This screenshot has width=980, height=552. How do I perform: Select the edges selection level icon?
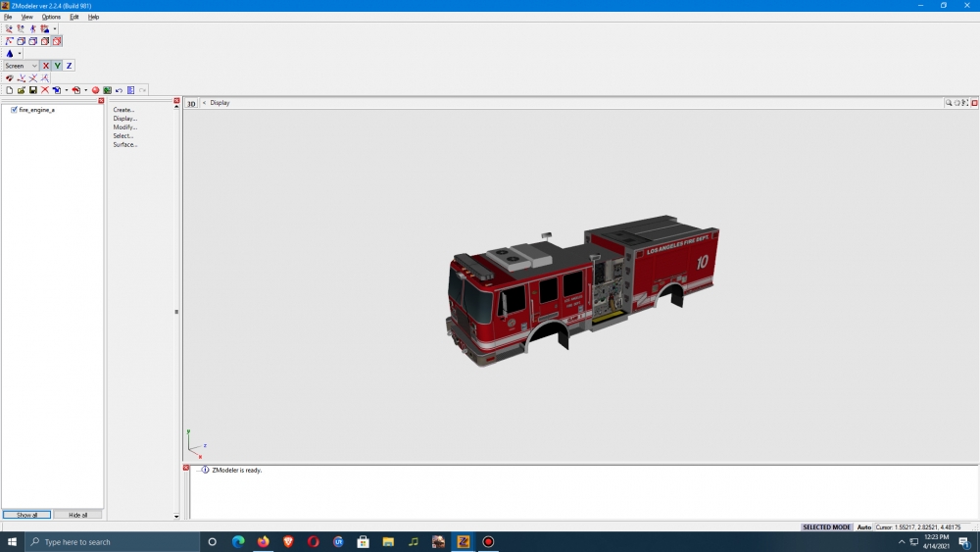coord(21,28)
